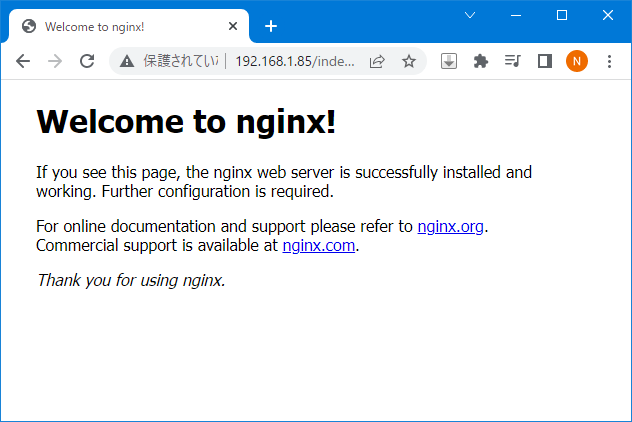Click the 'Further configuration is required' sentence
This screenshot has width=632, height=422.
(x=218, y=191)
